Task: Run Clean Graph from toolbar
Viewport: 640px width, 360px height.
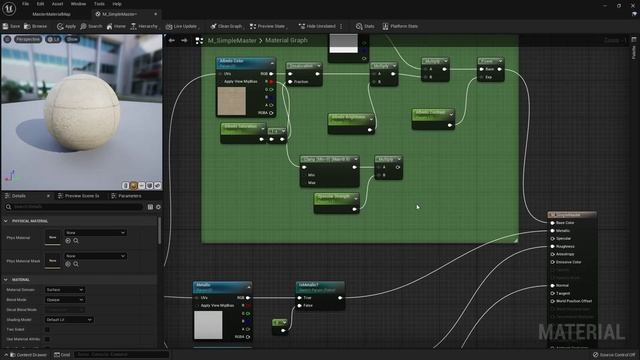Action: 226,26
